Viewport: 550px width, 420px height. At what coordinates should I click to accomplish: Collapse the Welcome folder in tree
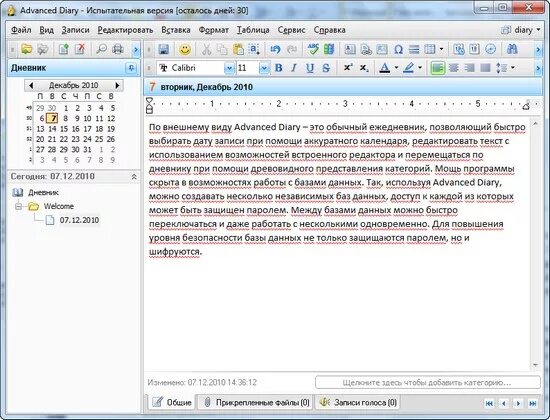pos(18,206)
